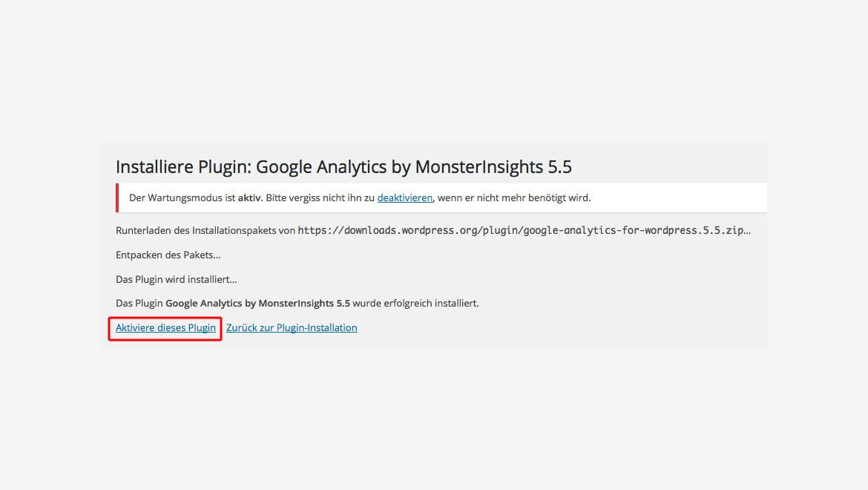The height and width of the screenshot is (490, 868).
Task: Click 'Bitte vergiss nicht' in the notice
Action: point(297,197)
